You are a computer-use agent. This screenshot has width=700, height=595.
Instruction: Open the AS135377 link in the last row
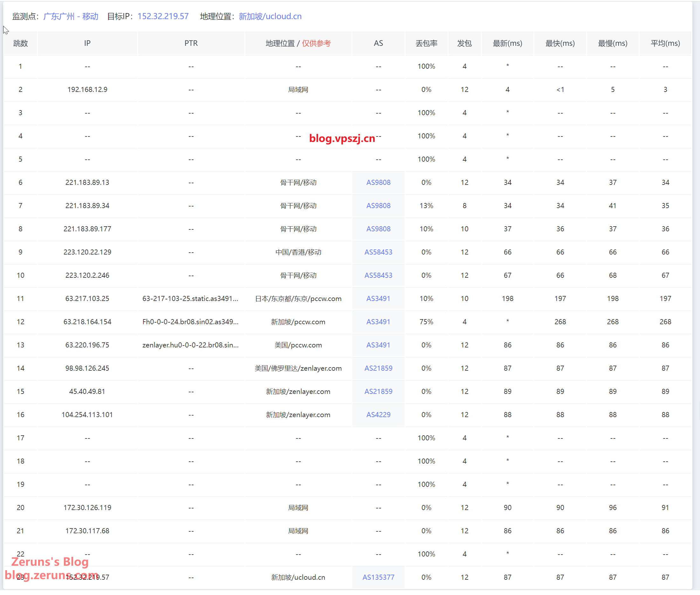[378, 577]
